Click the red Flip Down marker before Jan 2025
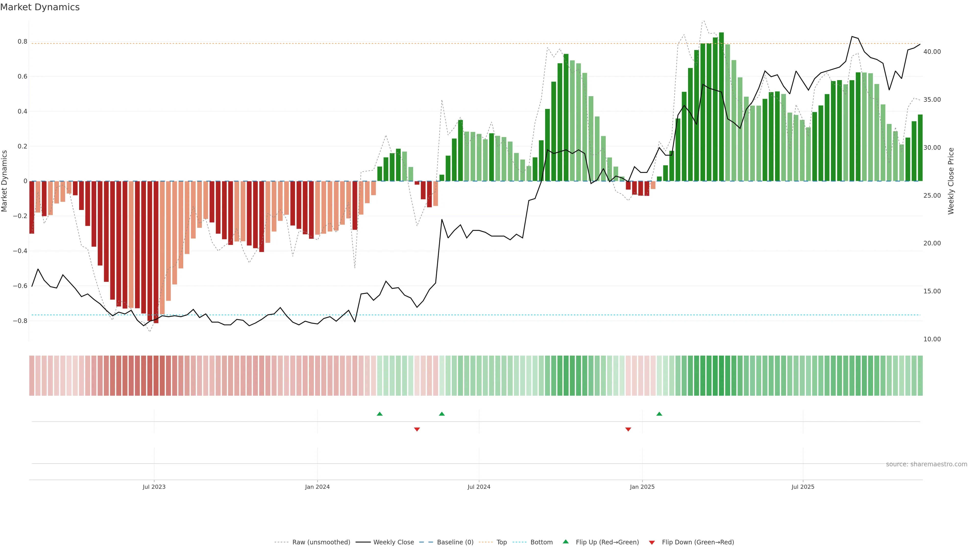 (628, 429)
